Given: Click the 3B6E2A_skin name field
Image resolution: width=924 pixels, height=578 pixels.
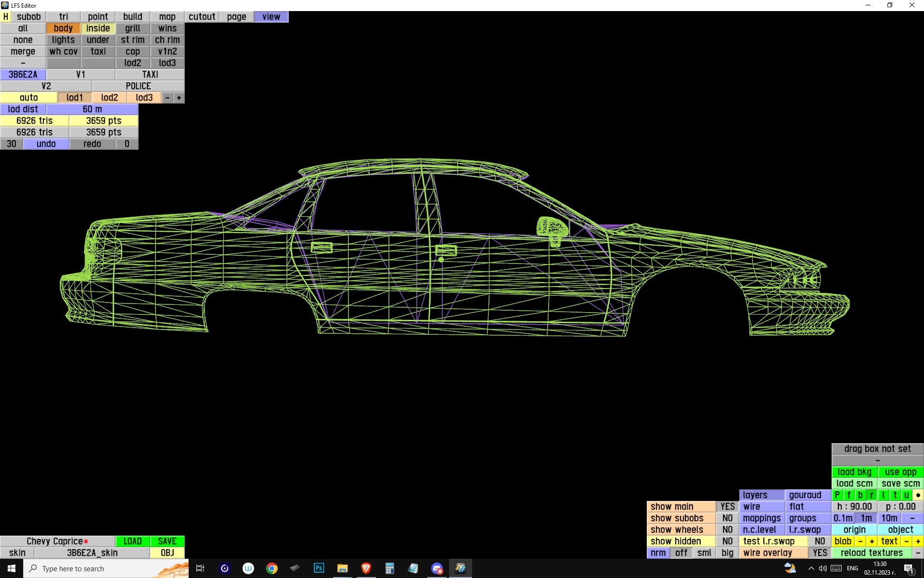Looking at the screenshot, I should point(92,553).
